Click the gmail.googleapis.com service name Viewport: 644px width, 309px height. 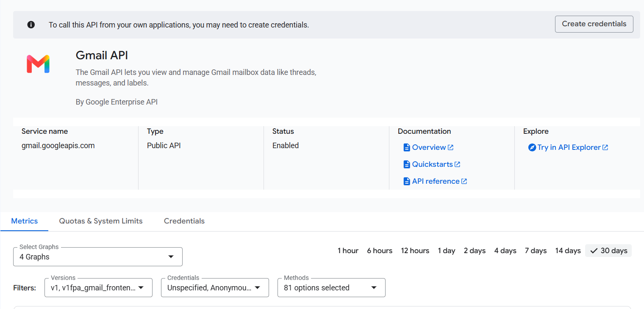point(58,146)
